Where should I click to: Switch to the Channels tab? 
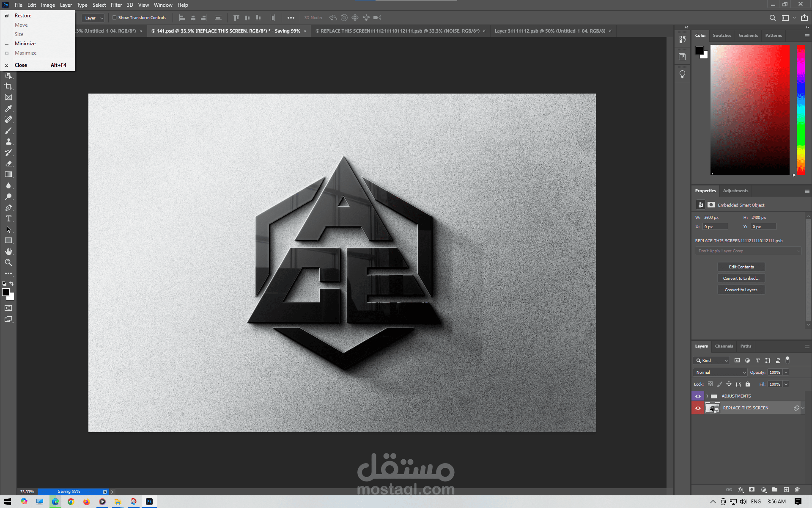[x=724, y=346]
